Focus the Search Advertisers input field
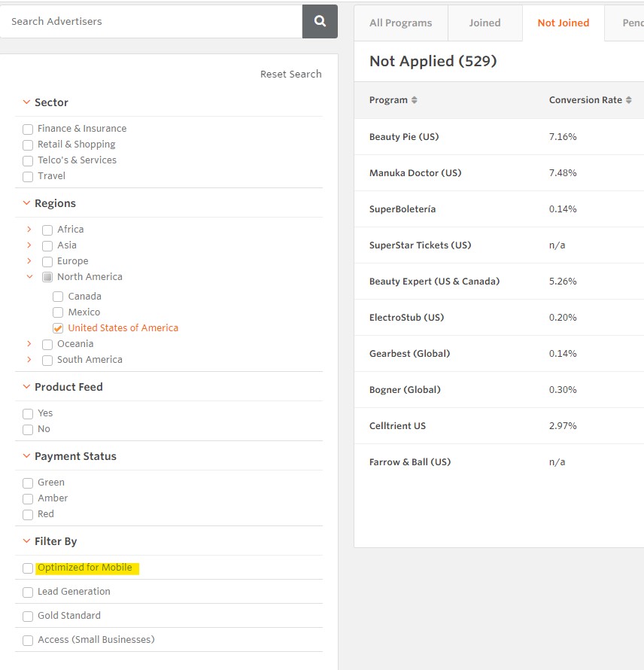Viewport: 644px width, 670px height. click(x=150, y=21)
